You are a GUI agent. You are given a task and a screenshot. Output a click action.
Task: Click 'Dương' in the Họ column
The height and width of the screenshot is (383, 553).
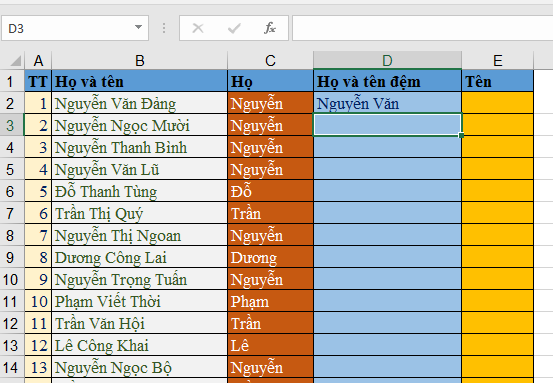coord(271,257)
